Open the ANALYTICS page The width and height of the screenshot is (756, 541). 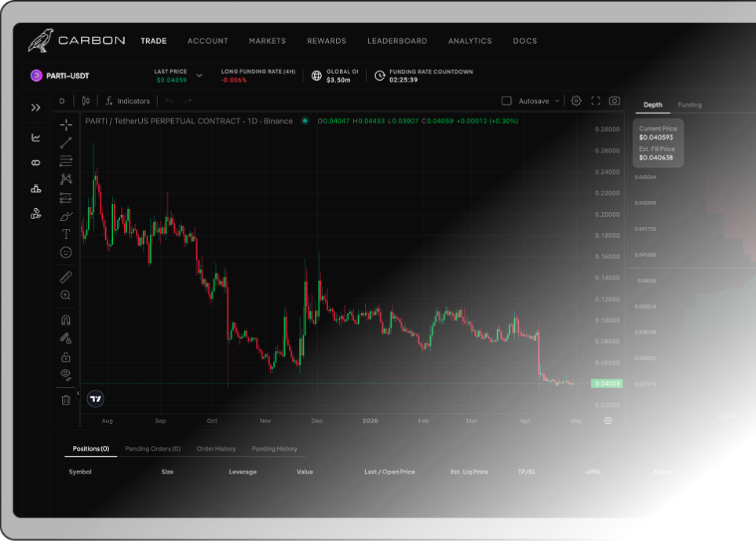click(x=470, y=41)
